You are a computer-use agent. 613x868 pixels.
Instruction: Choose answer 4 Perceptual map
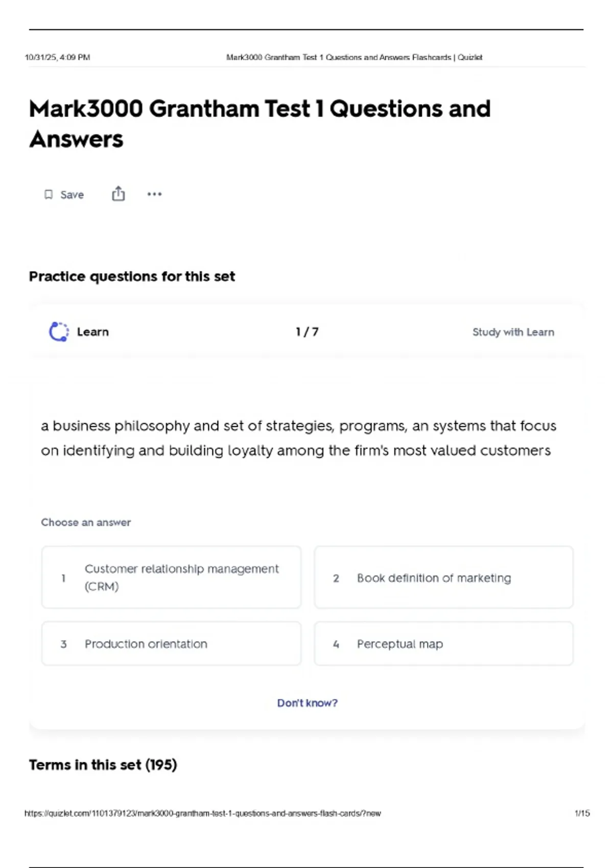coord(443,643)
